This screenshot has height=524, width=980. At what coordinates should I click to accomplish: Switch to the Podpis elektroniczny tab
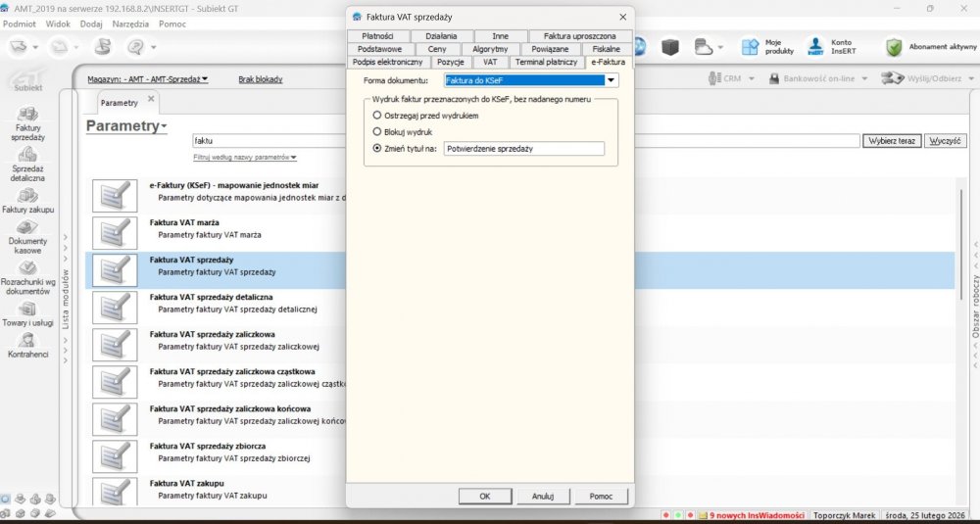[x=387, y=62]
